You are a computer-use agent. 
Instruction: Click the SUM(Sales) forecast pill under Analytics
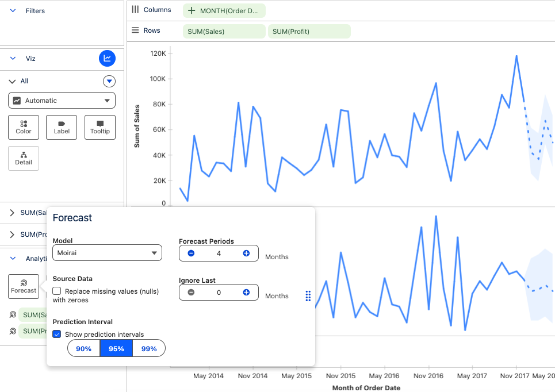click(x=33, y=315)
